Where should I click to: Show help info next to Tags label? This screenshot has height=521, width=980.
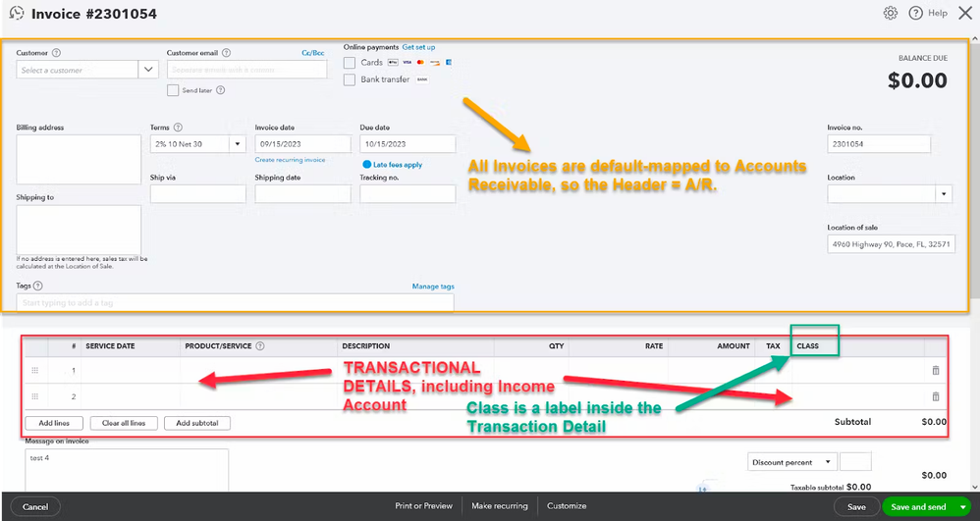pos(38,287)
